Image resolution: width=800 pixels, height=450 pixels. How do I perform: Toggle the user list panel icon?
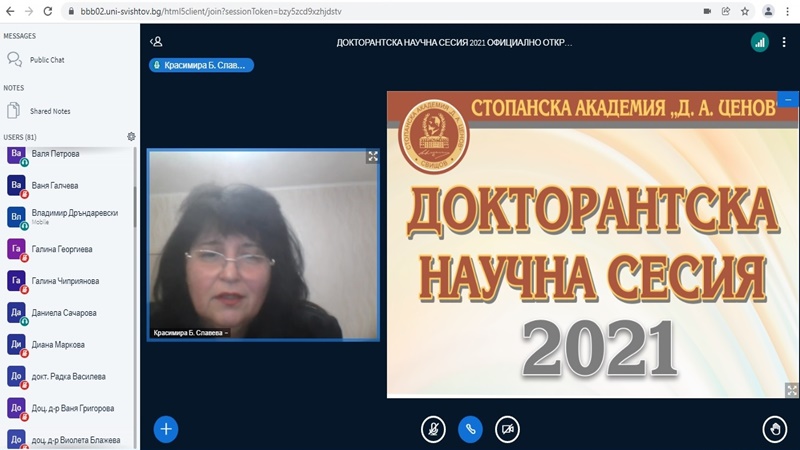156,41
